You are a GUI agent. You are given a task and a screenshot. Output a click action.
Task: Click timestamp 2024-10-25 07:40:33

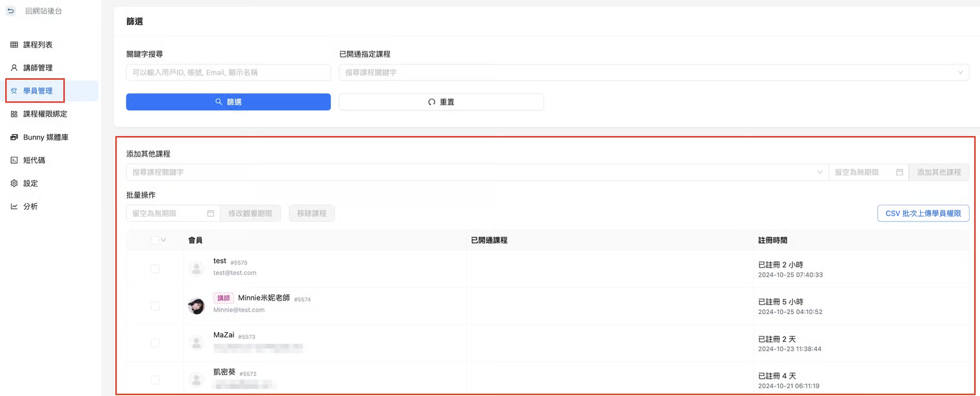790,275
